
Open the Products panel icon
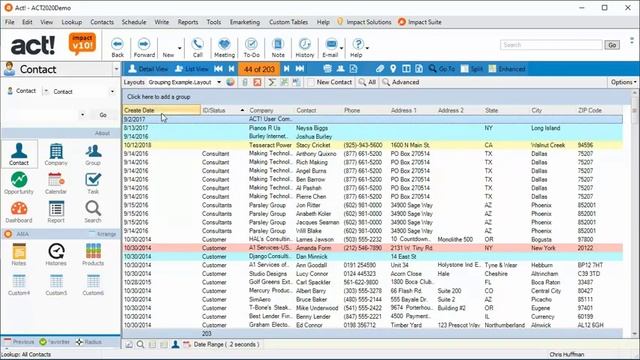click(x=93, y=254)
